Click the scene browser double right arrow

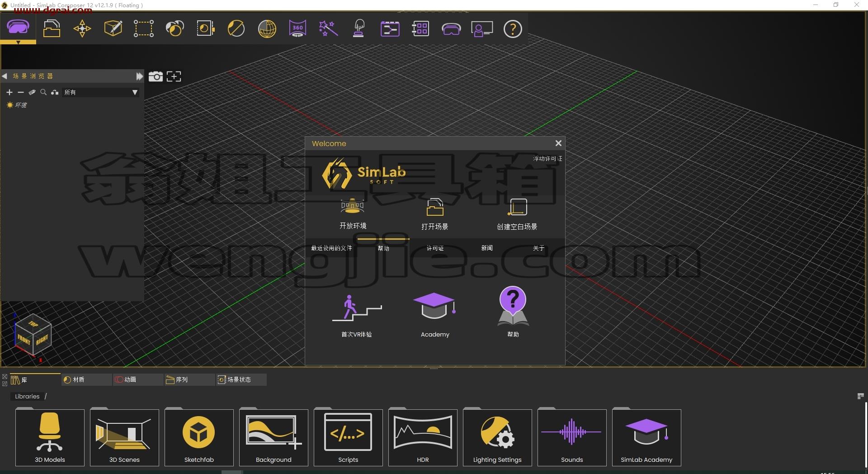point(139,76)
